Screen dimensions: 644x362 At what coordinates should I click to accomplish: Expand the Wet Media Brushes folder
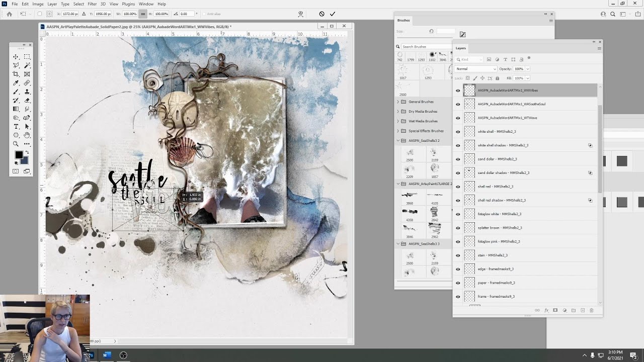pos(398,121)
